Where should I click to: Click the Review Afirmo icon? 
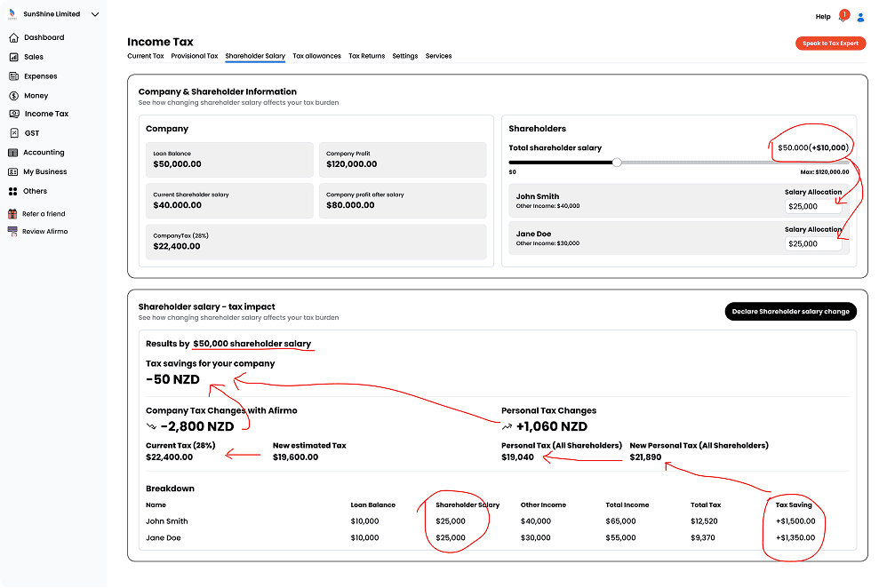[x=12, y=232]
